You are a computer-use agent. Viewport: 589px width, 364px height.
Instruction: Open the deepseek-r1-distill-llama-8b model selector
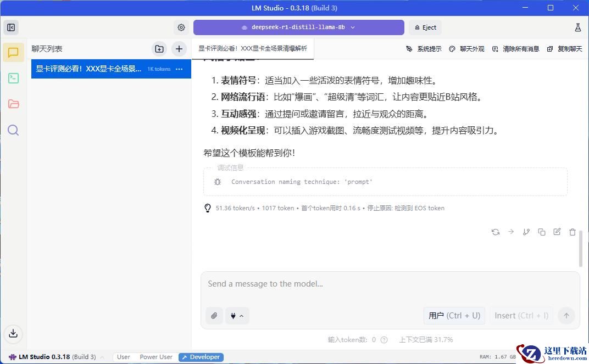(299, 27)
